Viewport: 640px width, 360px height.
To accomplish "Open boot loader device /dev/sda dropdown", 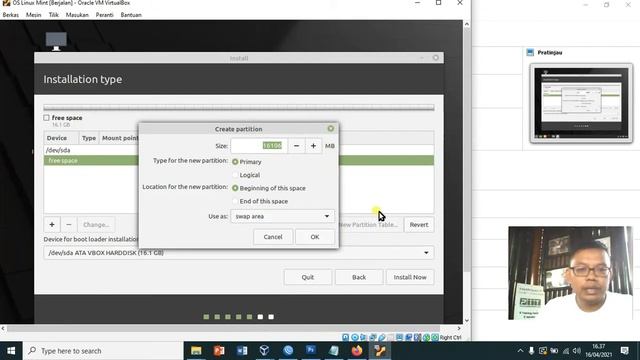I will point(239,253).
